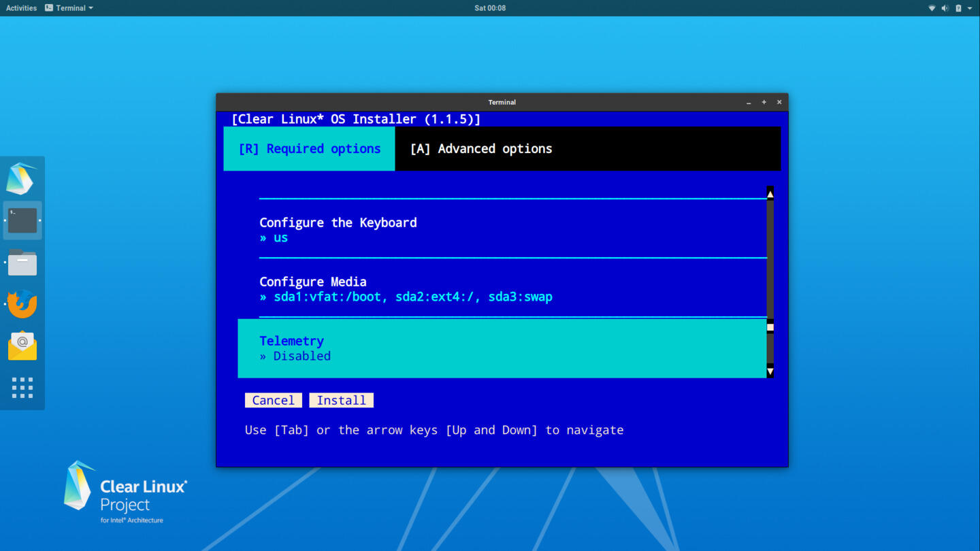Click the Cancel button
The image size is (980, 551).
pyautogui.click(x=273, y=400)
